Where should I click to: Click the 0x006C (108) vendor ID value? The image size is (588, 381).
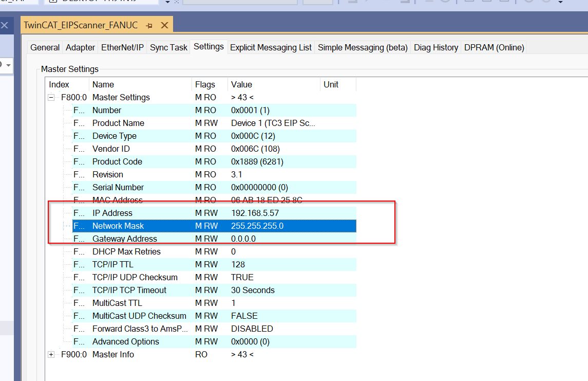255,149
